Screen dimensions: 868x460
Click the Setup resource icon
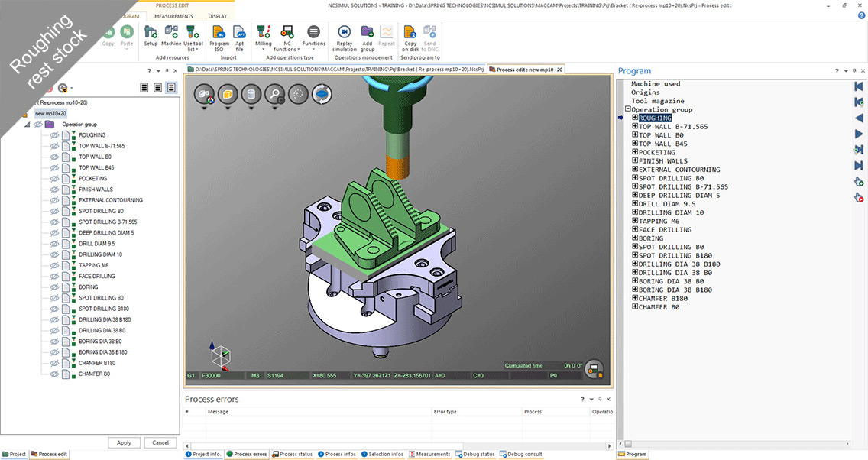[x=151, y=33]
